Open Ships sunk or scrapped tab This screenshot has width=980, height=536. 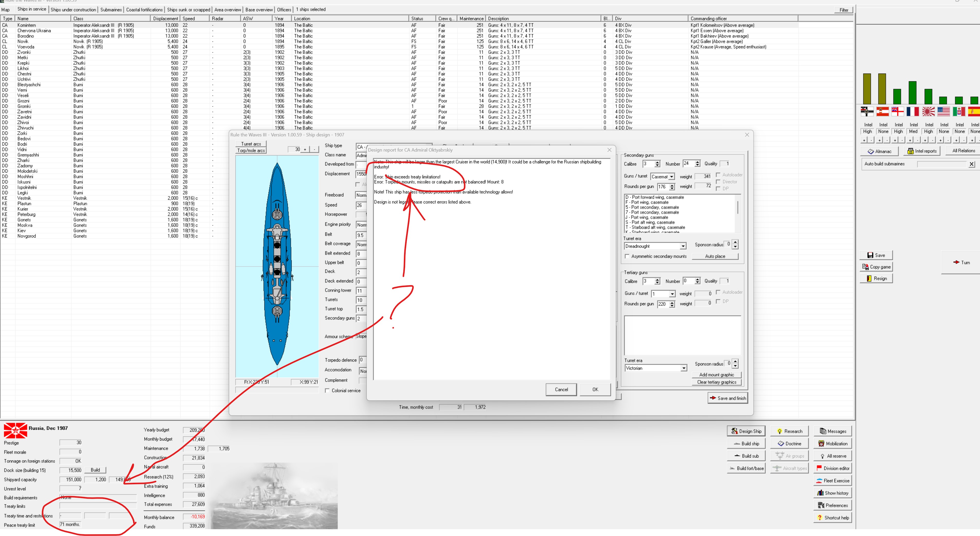[188, 10]
